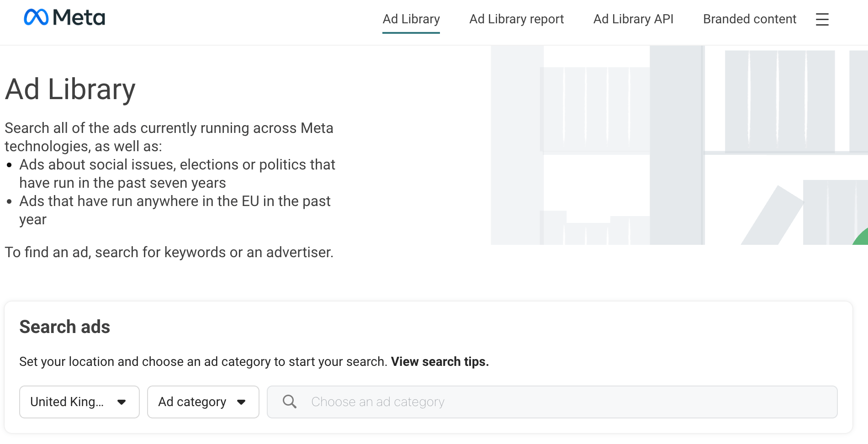Click the Ad Library heading link
The image size is (868, 444).
(x=69, y=90)
